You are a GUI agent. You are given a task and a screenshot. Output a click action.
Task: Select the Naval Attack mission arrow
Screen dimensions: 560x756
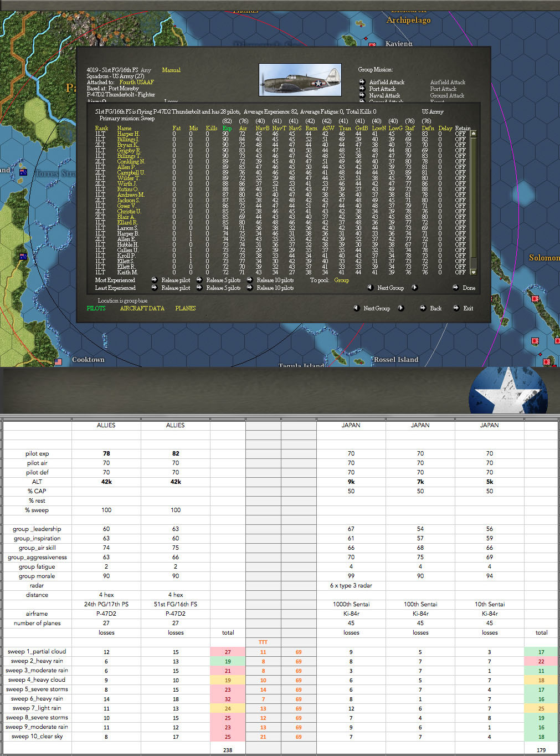pyautogui.click(x=362, y=95)
